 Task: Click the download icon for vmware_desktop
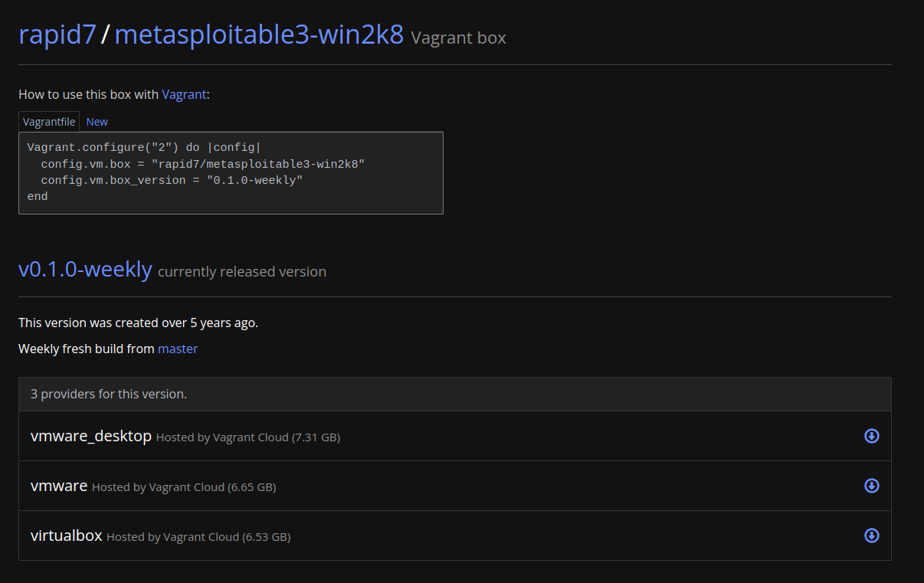click(871, 436)
